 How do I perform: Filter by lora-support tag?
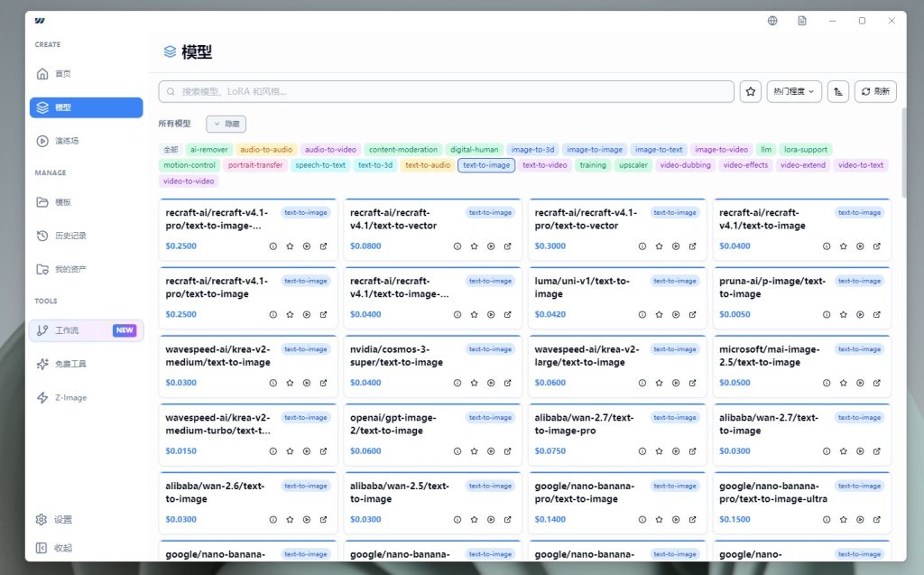coord(805,150)
